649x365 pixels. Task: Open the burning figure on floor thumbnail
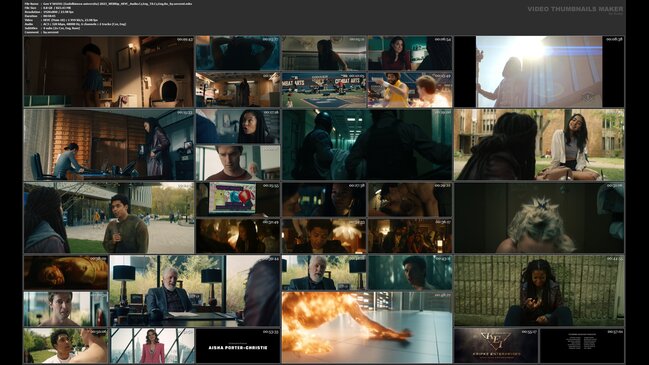click(367, 327)
